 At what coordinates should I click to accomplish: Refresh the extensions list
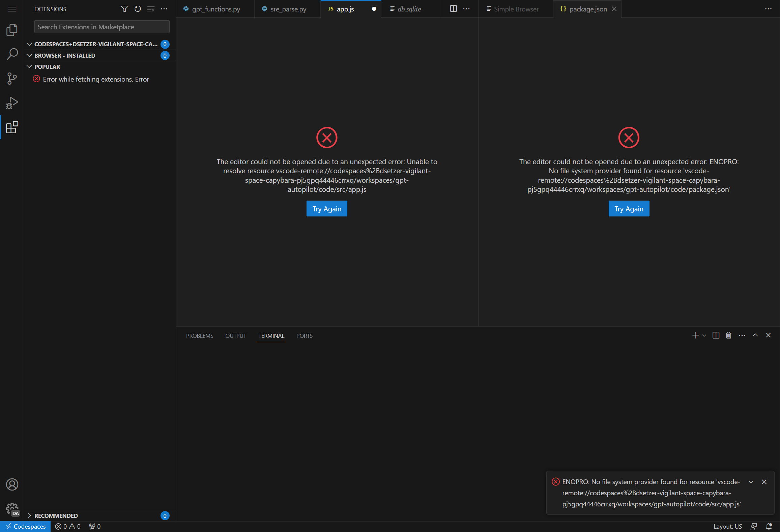pyautogui.click(x=138, y=9)
